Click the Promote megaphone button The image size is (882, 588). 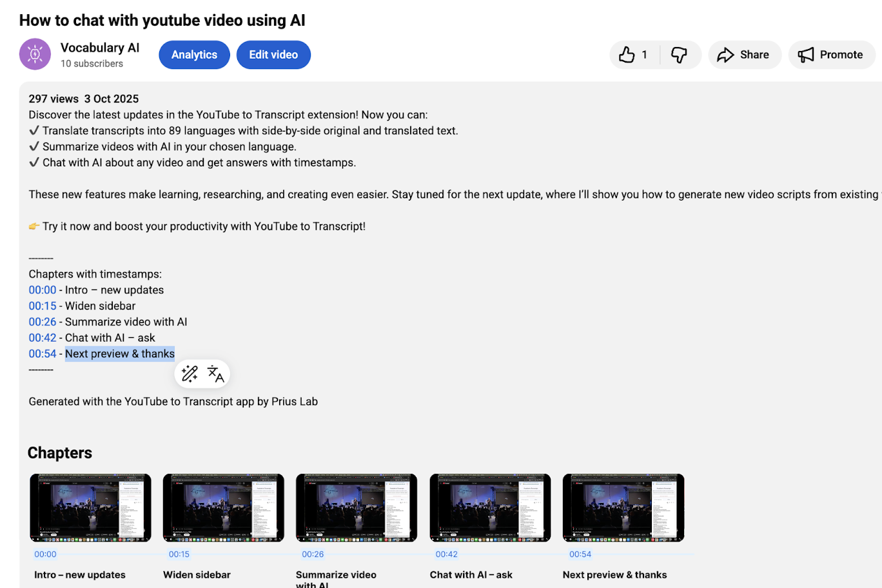pyautogui.click(x=831, y=55)
